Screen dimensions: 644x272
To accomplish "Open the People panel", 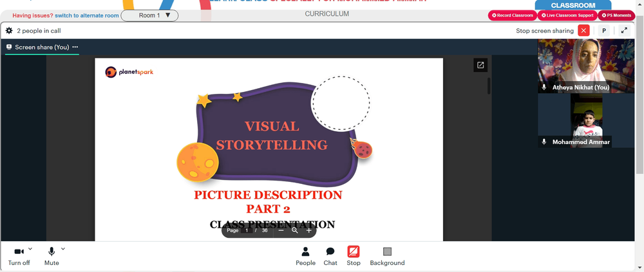I will [x=305, y=257].
